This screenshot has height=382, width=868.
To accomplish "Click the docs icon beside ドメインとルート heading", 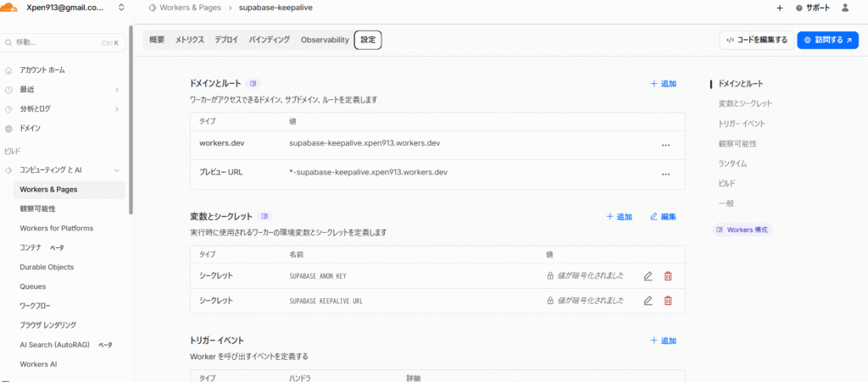I will 253,83.
